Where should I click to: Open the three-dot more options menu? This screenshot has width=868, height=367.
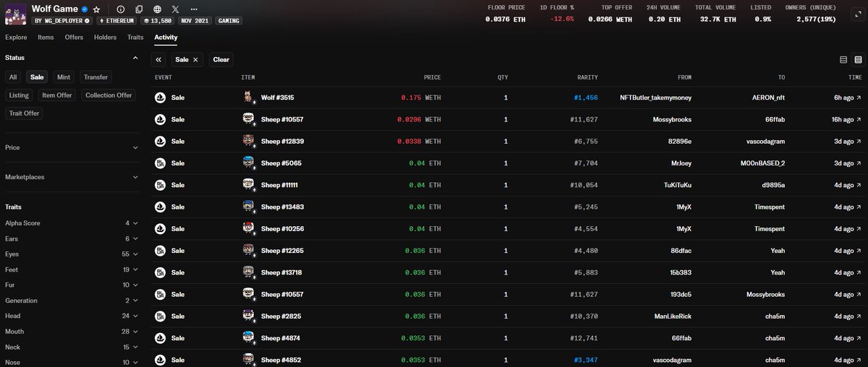[x=193, y=9]
